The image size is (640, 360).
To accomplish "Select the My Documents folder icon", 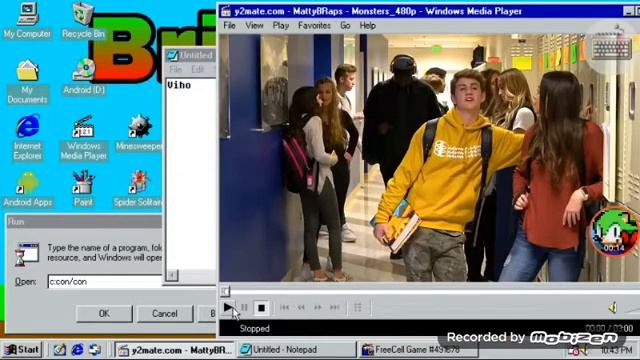I will (x=27, y=82).
